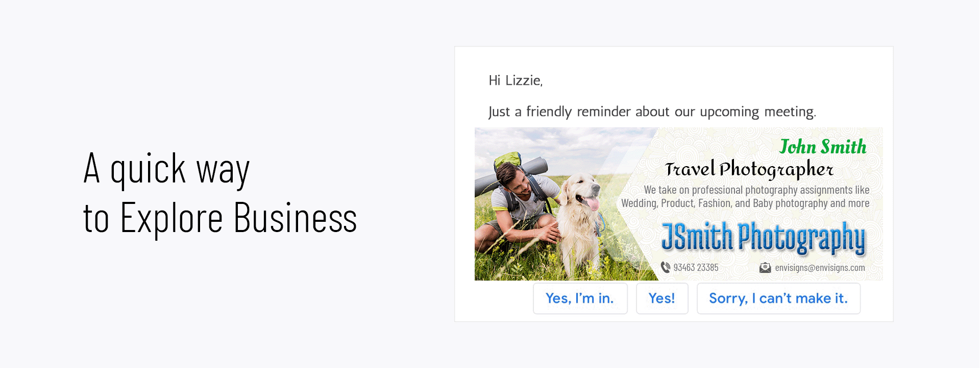Image resolution: width=980 pixels, height=368 pixels.
Task: Click the "Hi Lizzie," greeting
Action: pyautogui.click(x=516, y=80)
